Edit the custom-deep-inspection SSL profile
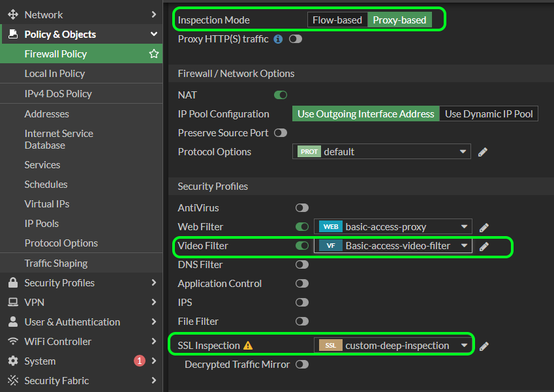 pos(484,346)
